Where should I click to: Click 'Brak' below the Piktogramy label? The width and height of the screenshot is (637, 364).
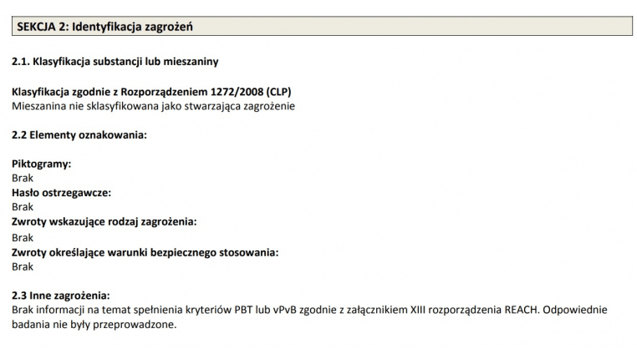[23, 179]
